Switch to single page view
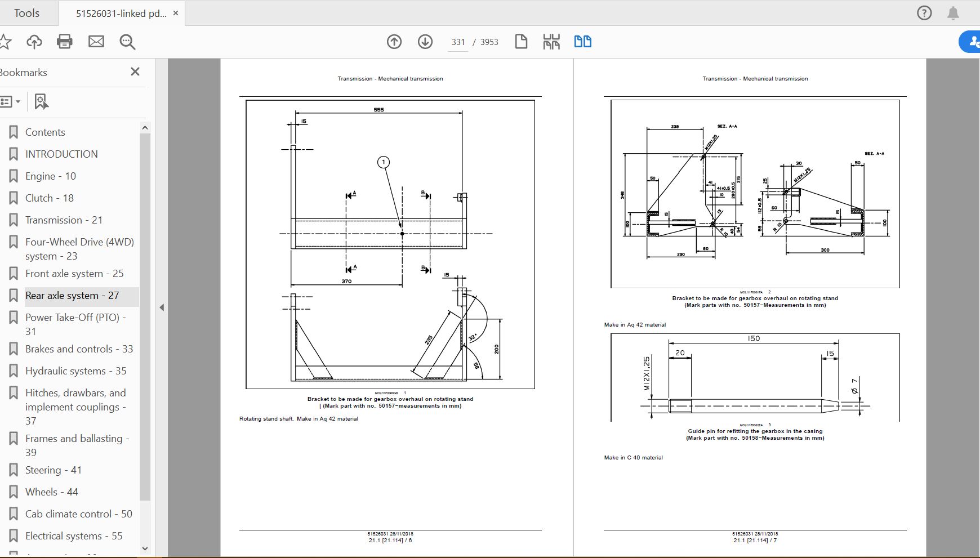 tap(521, 42)
